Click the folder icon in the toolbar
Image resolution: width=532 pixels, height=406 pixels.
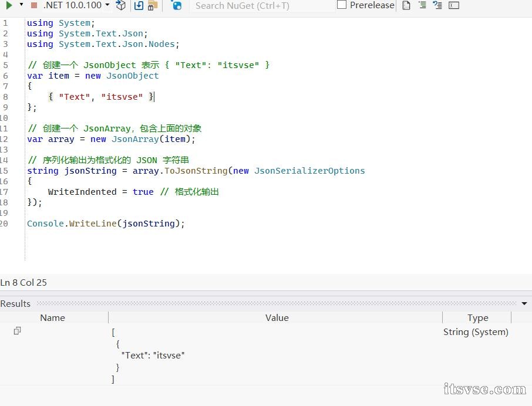click(x=153, y=6)
